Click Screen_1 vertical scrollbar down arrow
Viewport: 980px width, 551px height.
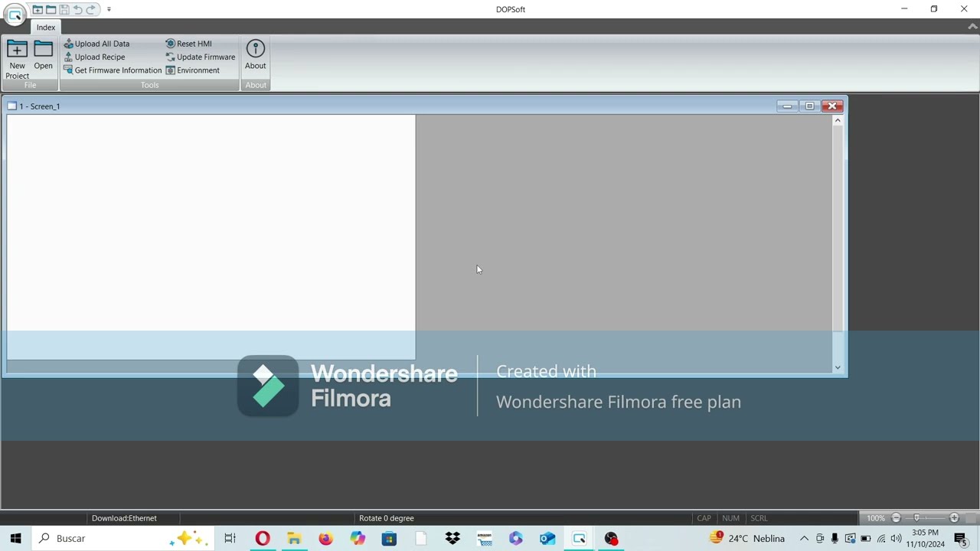tap(838, 367)
